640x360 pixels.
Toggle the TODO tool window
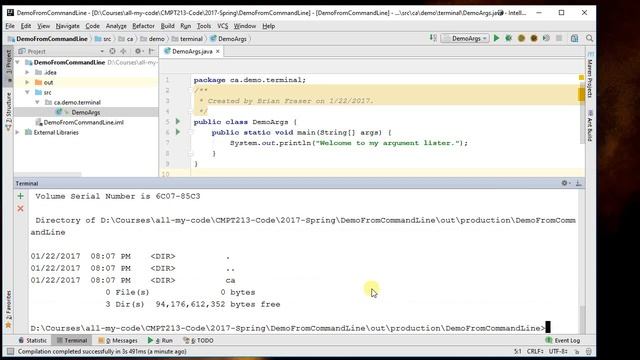tap(199, 340)
